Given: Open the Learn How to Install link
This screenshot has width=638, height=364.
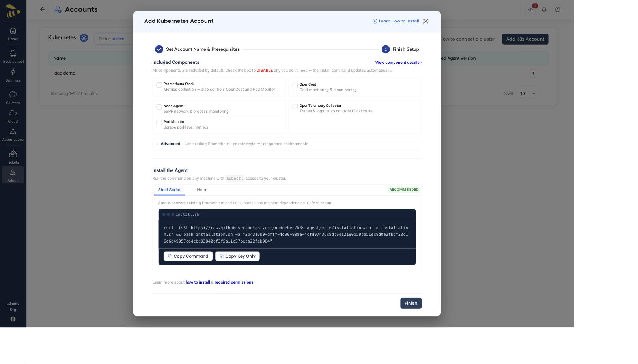Looking at the screenshot, I should click(395, 21).
